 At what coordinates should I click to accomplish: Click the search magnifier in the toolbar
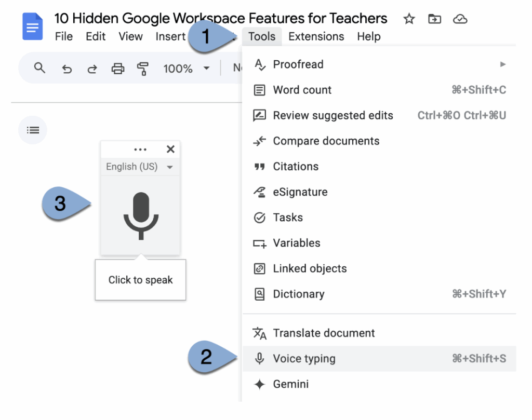39,68
